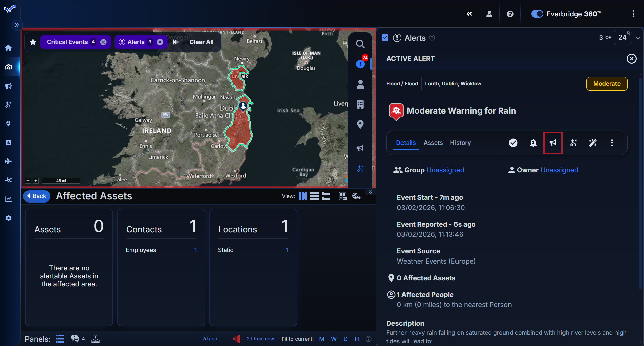Switch to the History tab

click(x=460, y=143)
